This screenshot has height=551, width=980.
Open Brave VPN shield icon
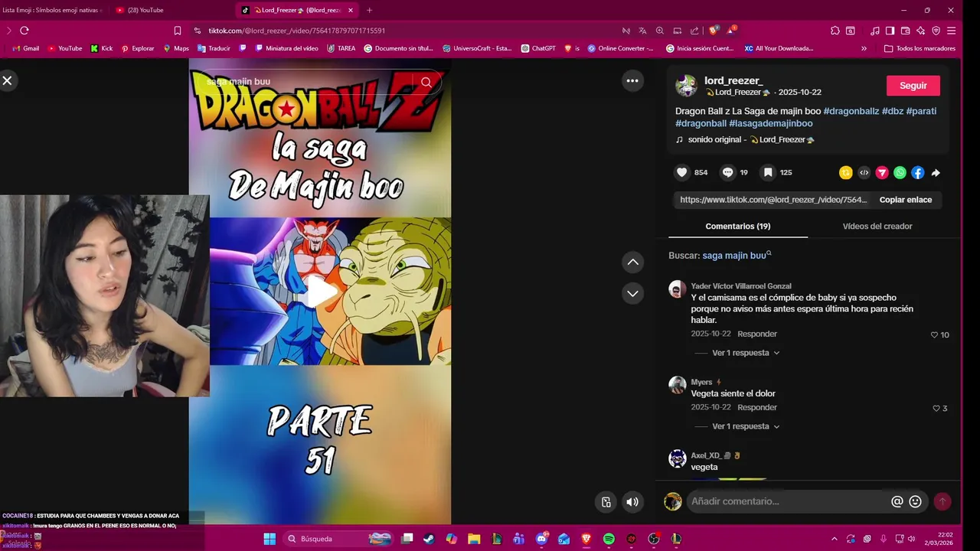coord(936,31)
